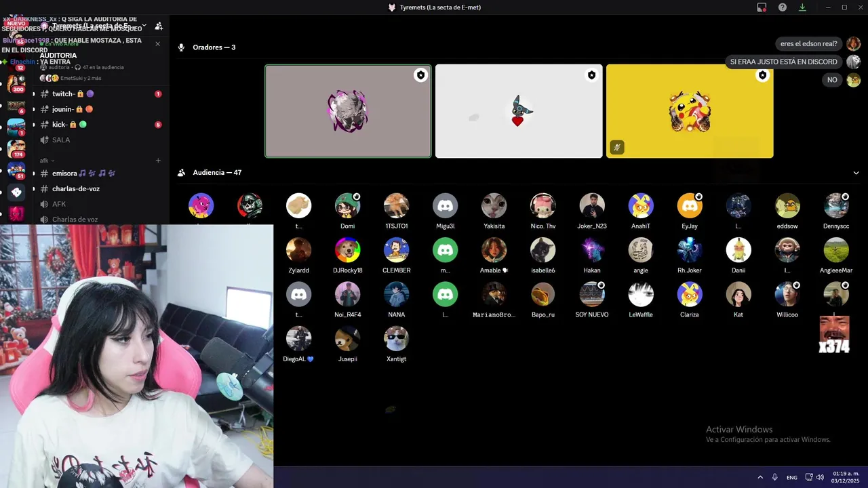Click moderator badge on the white speaker tile
Image resolution: width=868 pixels, height=488 pixels.
coord(591,75)
